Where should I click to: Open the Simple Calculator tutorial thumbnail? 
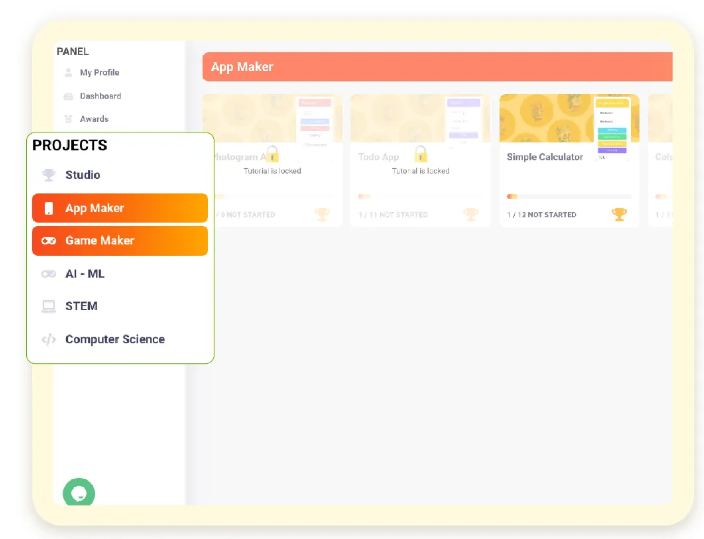[569, 118]
